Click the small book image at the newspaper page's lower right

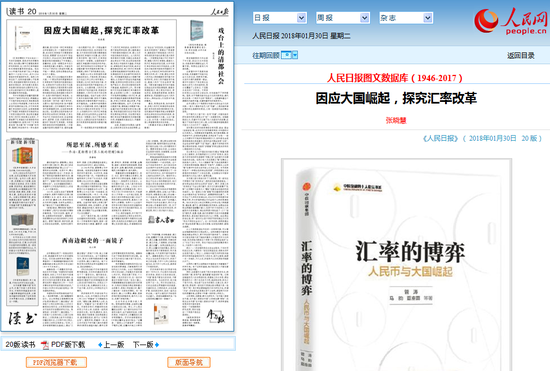(161, 314)
